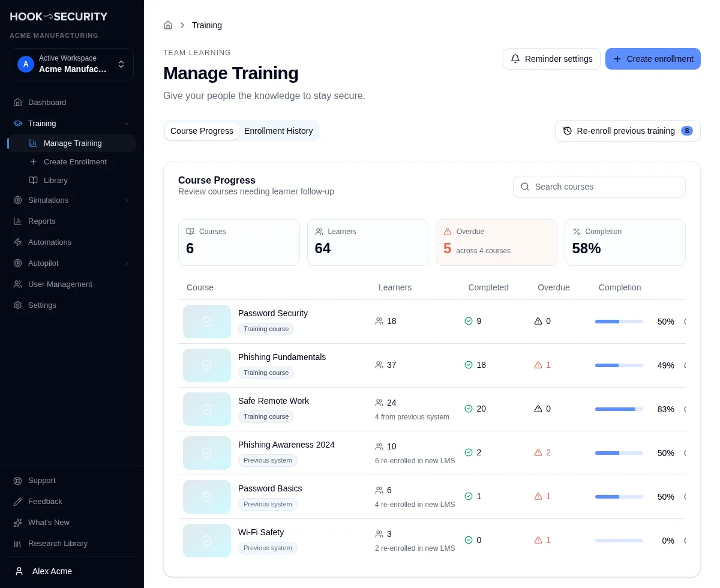The image size is (720, 588).
Task: Click the Phishing Fundamentals course thumbnail
Action: [x=207, y=365]
